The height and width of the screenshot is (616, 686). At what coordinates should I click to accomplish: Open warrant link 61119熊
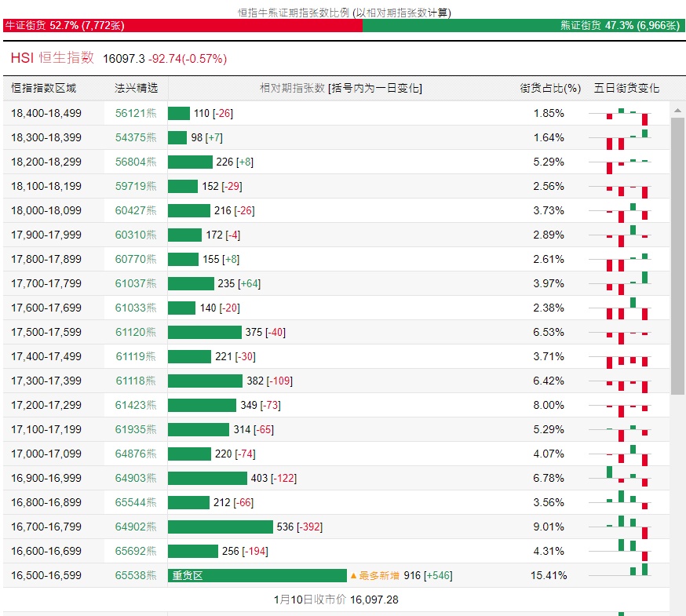point(136,356)
